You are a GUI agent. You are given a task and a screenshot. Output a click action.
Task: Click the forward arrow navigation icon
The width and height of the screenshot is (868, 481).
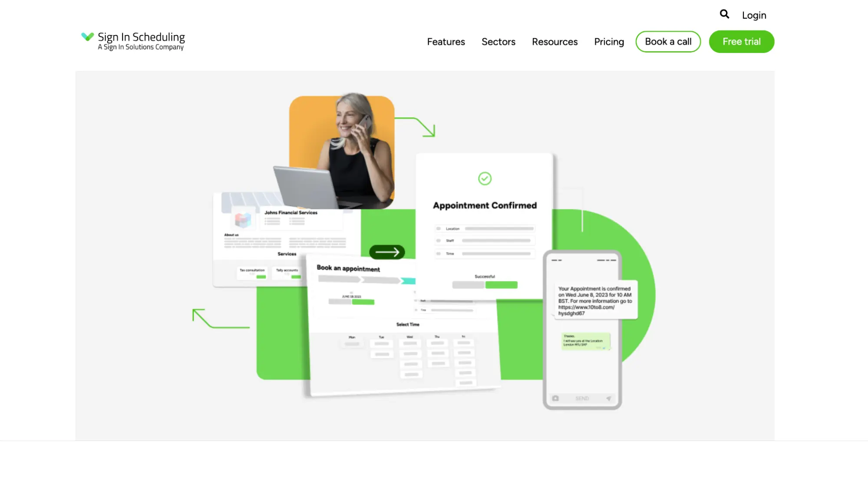point(386,252)
